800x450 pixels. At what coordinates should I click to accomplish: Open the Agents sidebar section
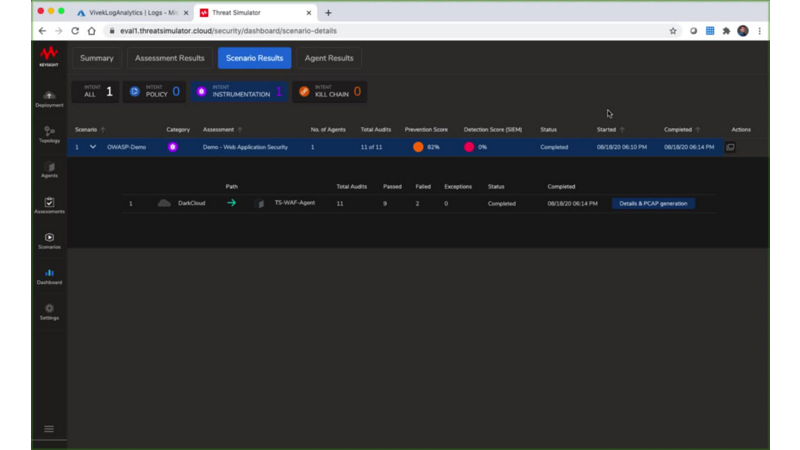point(49,170)
